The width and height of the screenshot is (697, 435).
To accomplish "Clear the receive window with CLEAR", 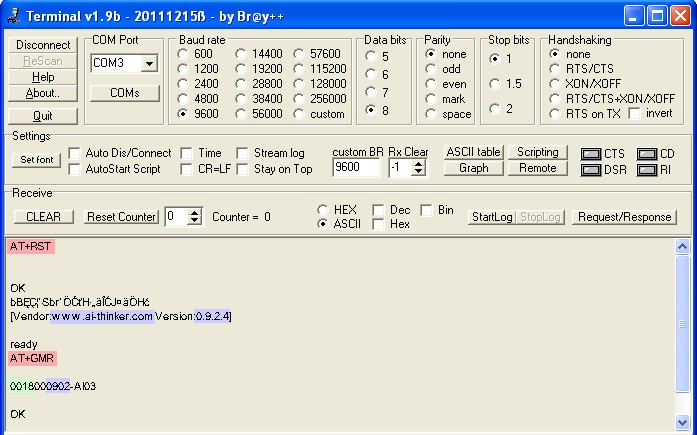I will click(43, 217).
